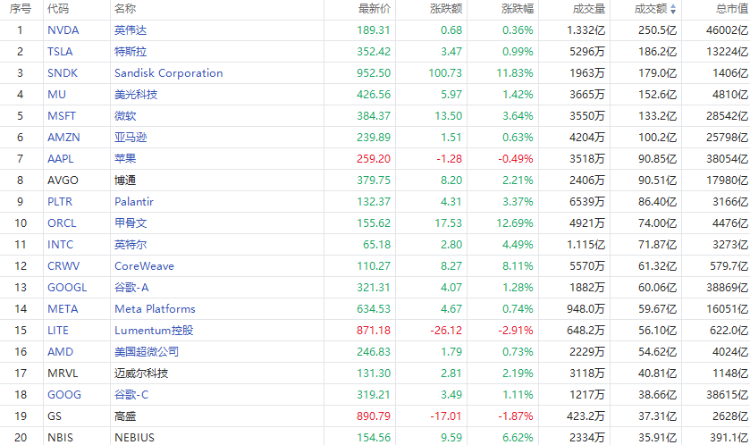Viewport: 750px width, 445px height.
Task: Click GS's latest price 890.79
Action: 374,416
